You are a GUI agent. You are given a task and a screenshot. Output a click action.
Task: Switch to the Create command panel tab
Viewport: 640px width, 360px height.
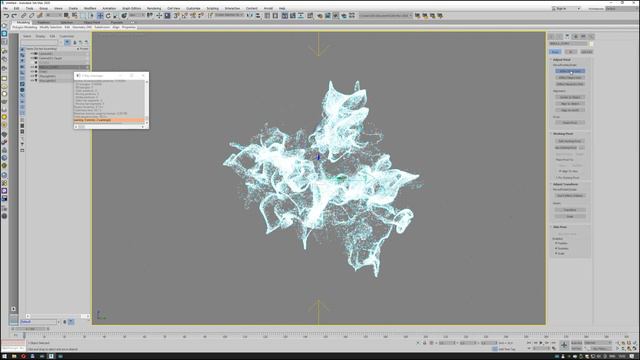point(551,36)
